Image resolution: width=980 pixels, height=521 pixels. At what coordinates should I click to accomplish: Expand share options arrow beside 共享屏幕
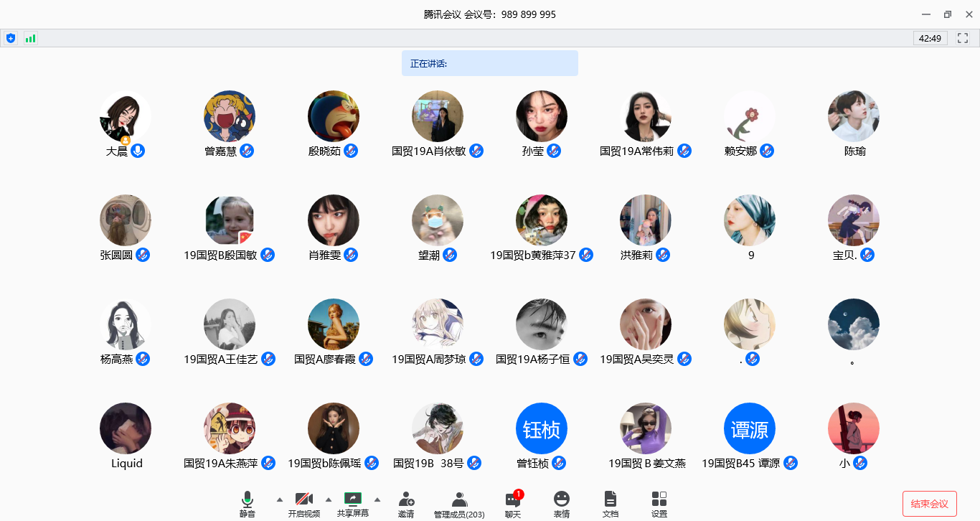pos(377,499)
